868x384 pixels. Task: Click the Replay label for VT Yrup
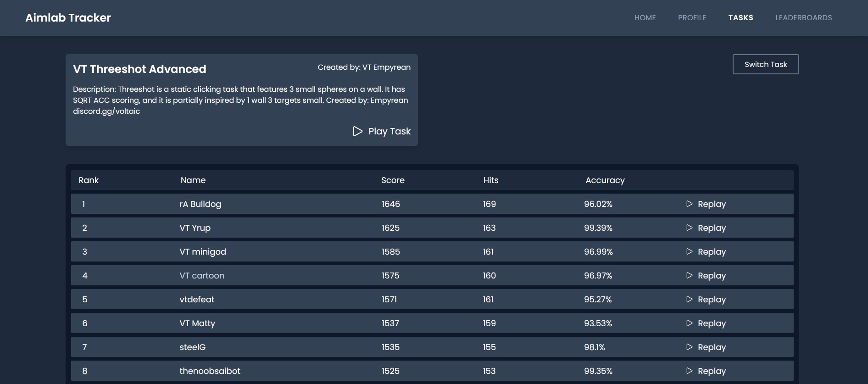(x=712, y=228)
